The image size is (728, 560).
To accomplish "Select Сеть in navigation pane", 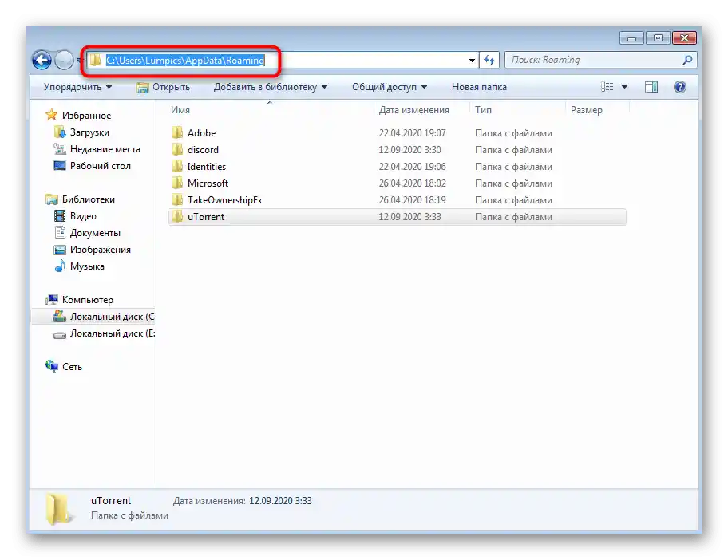I will point(72,366).
